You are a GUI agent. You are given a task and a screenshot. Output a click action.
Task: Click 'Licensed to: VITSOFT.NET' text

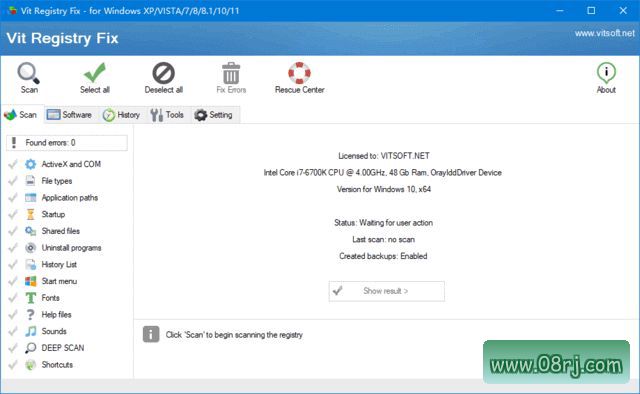point(384,156)
